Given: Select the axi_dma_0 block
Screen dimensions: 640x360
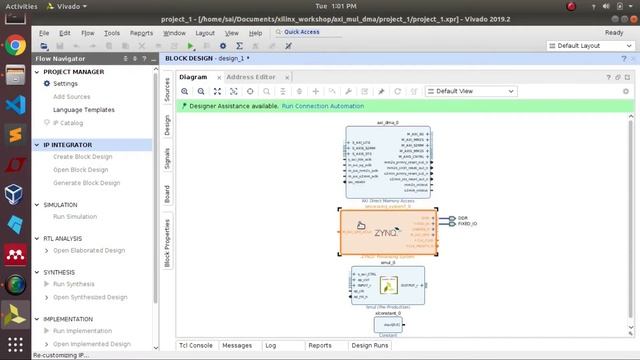Looking at the screenshot, I should click(388, 162).
